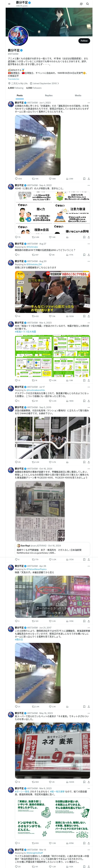This screenshot has height=868, width=98.
Task: Go back using the arrow icon
Action: click(x=9, y=4)
